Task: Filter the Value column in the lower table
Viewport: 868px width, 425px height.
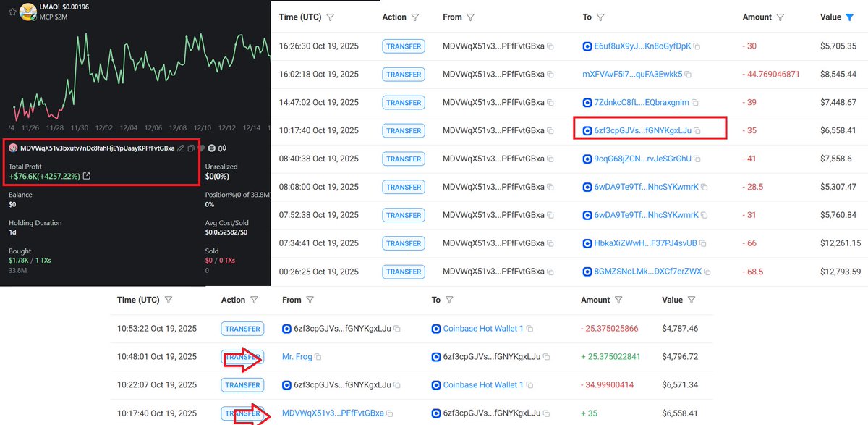Action: (692, 300)
